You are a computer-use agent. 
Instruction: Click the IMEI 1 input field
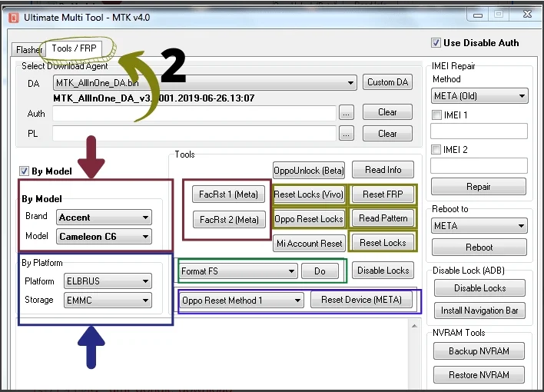[479, 131]
